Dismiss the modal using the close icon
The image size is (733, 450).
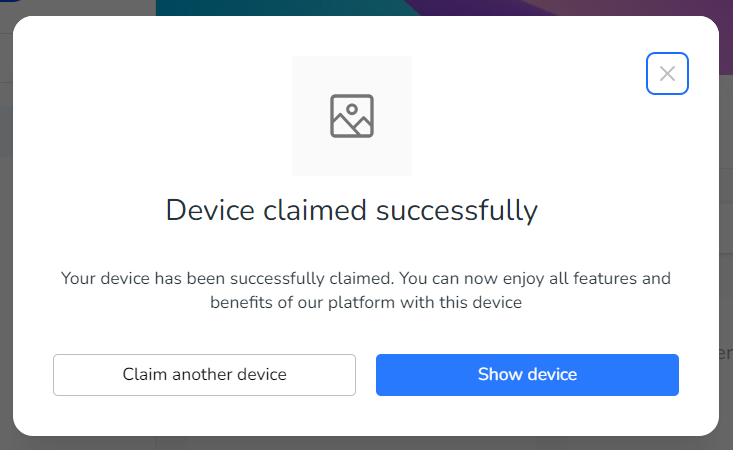pyautogui.click(x=667, y=73)
